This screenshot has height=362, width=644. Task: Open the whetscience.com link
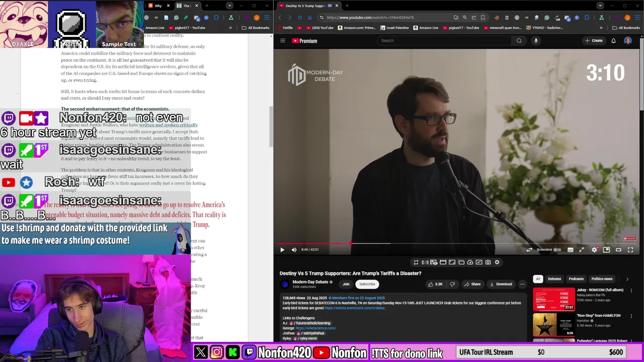tap(315, 328)
